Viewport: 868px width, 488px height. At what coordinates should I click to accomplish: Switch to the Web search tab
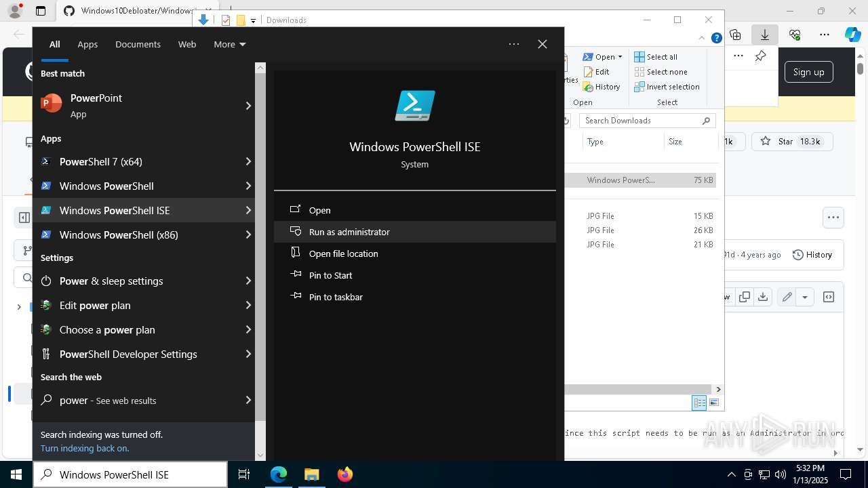point(187,44)
